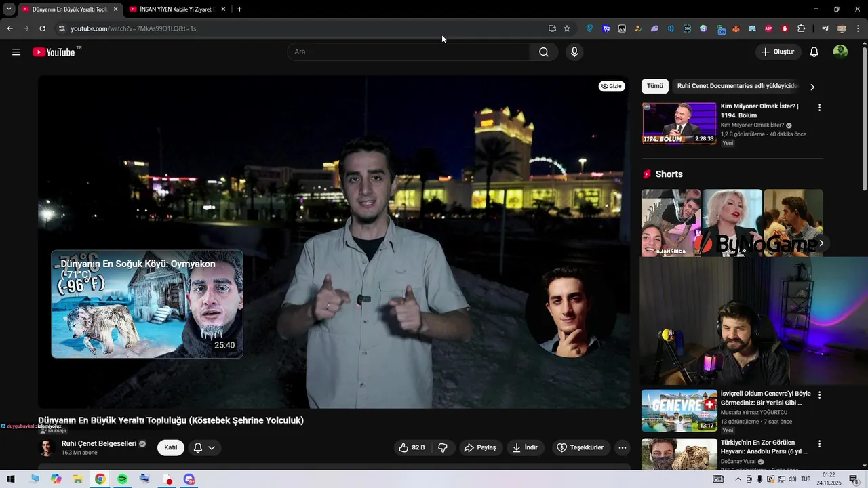Open Copilot from the taskbar
868x488 pixels.
pos(56,479)
